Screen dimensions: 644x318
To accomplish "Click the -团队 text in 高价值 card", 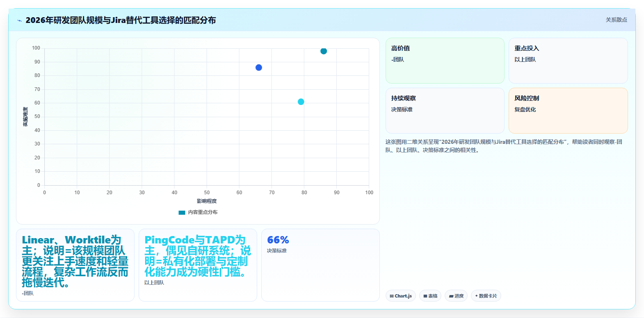I will click(x=397, y=59).
